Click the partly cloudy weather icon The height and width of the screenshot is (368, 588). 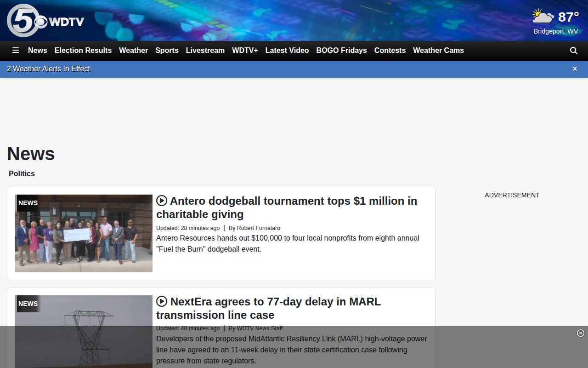(x=543, y=17)
